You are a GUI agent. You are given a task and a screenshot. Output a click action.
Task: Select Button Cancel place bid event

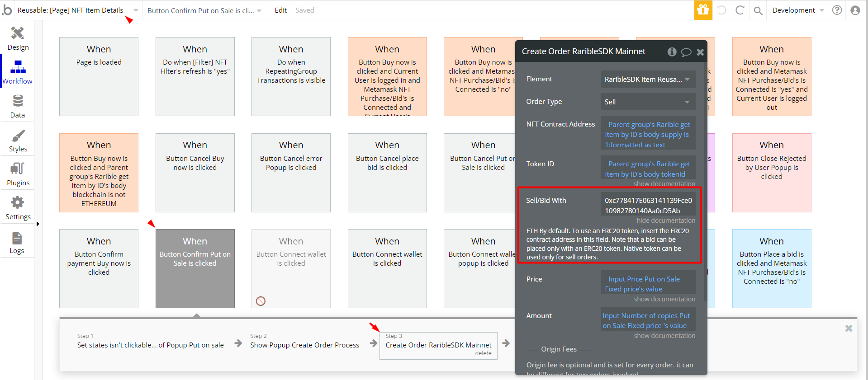(387, 173)
